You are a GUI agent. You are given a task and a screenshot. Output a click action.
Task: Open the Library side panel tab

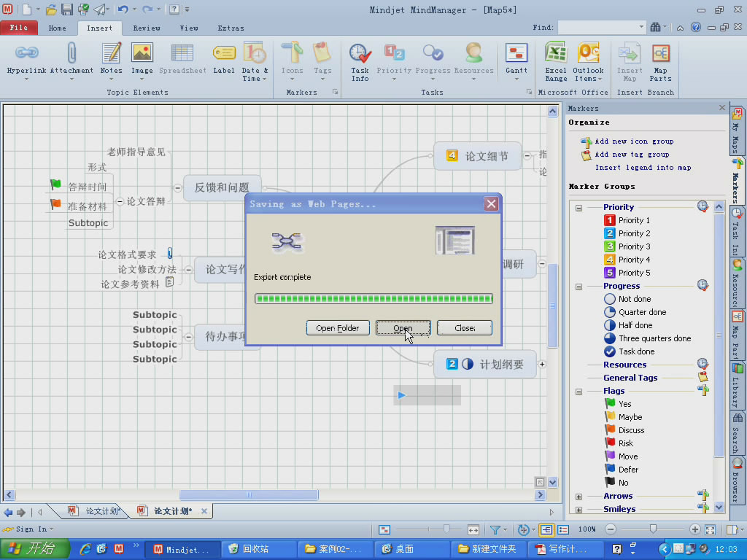[x=737, y=386]
